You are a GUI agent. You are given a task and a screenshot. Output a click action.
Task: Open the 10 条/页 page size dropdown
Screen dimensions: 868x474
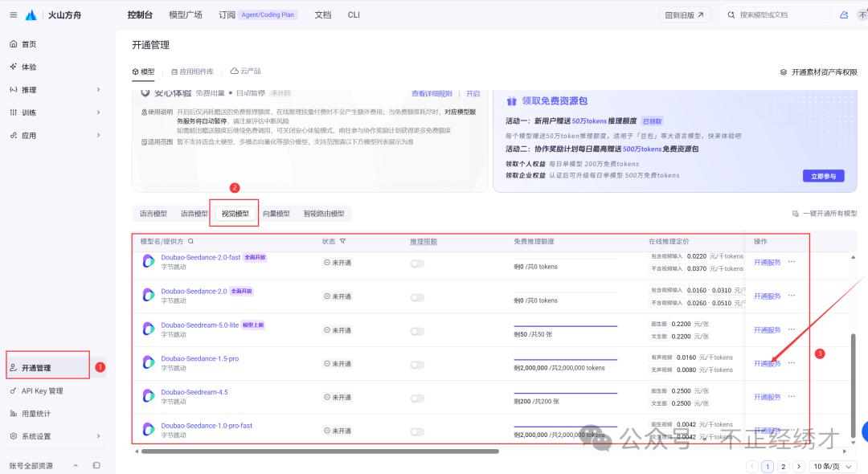pyautogui.click(x=833, y=467)
